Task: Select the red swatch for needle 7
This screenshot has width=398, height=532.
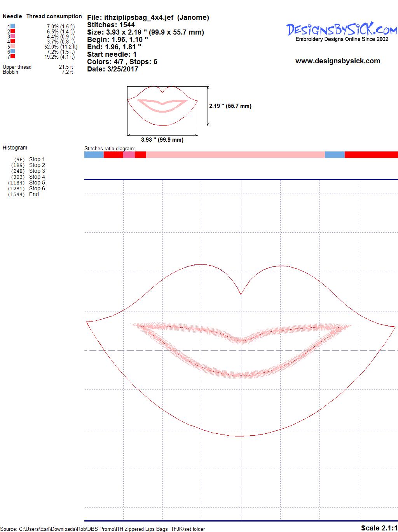Action: click(13, 56)
